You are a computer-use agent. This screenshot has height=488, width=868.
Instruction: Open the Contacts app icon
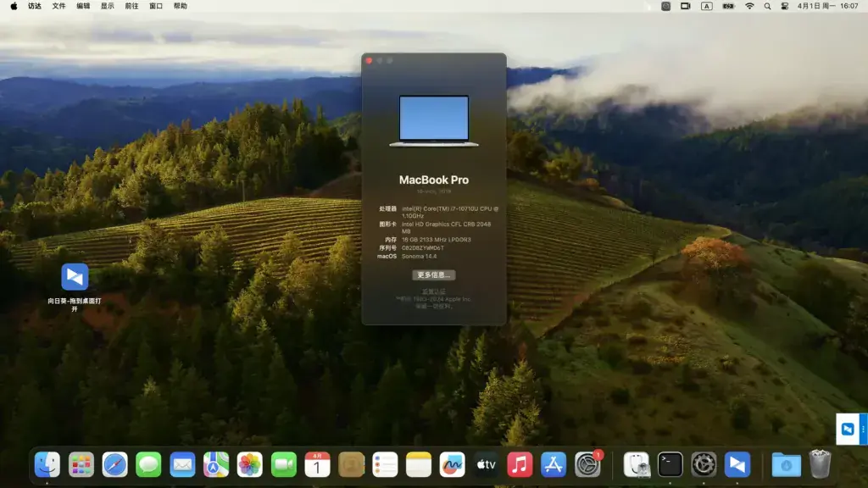pos(351,464)
